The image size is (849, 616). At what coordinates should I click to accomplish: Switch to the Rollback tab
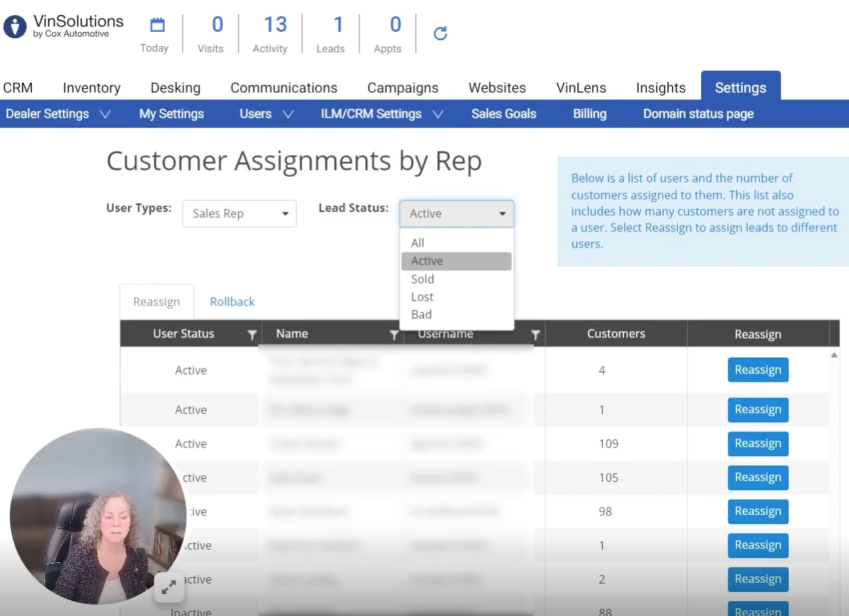(232, 302)
